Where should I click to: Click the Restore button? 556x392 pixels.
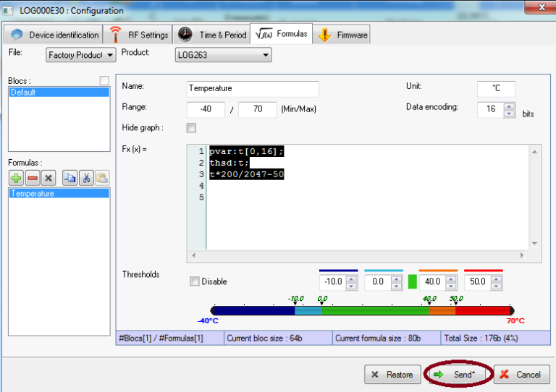click(392, 375)
